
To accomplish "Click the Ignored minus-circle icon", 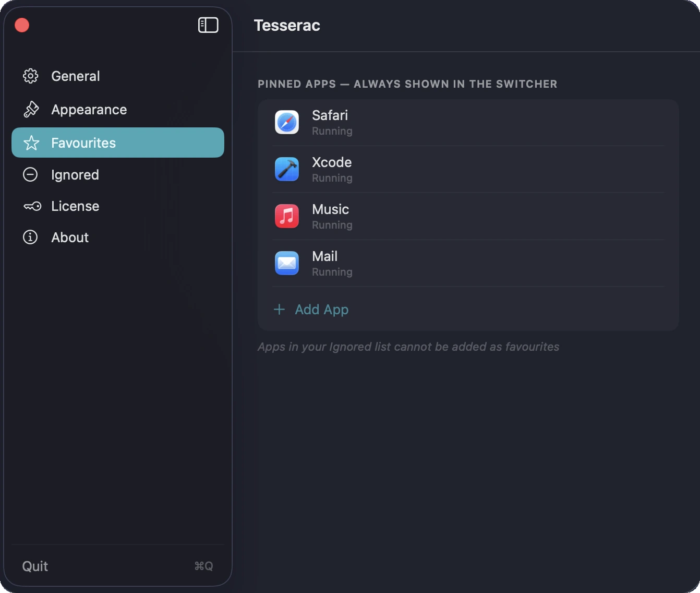I will click(x=30, y=174).
